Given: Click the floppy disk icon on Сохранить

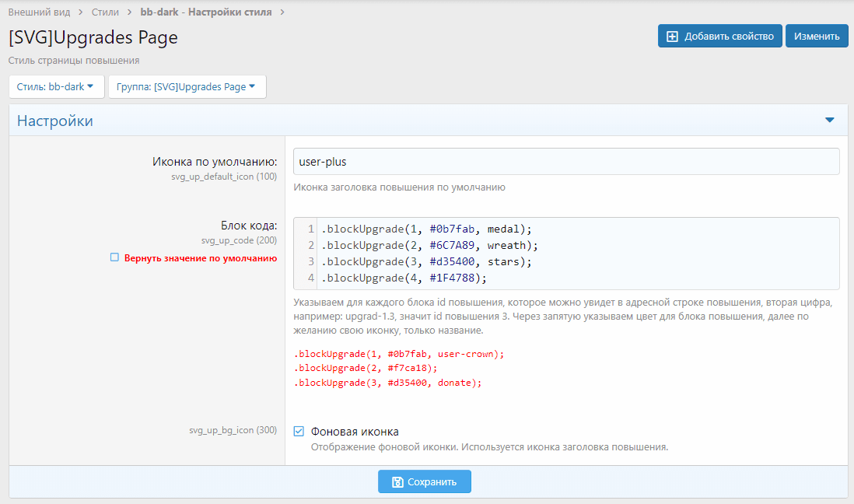Looking at the screenshot, I should 397,481.
